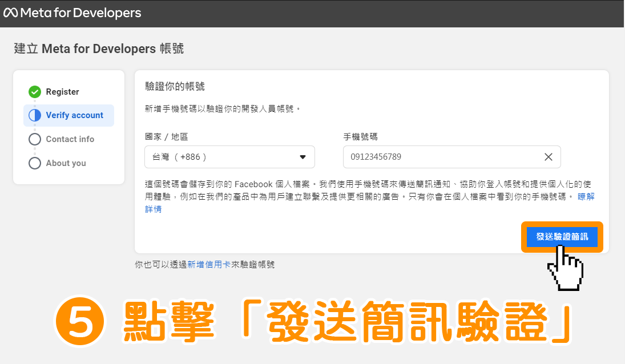Click the green Register checkmark icon
Image resolution: width=625 pixels, height=364 pixels.
point(35,92)
